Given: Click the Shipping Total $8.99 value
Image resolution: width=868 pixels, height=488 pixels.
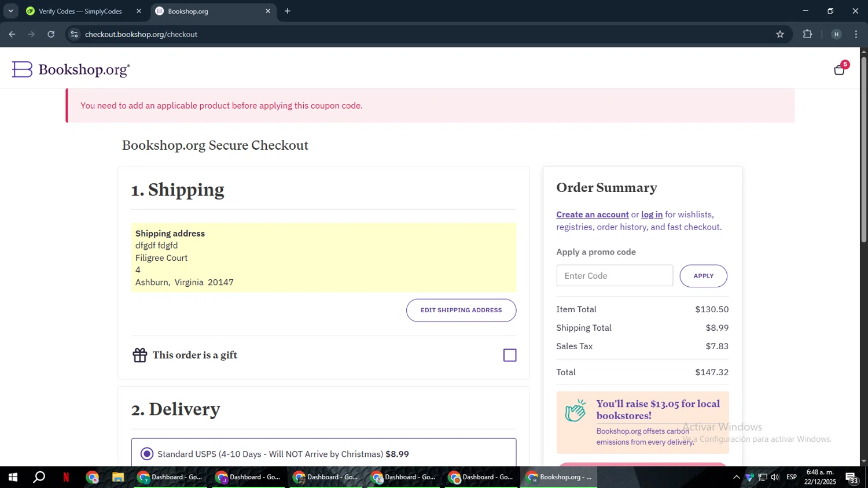Looking at the screenshot, I should point(717,328).
